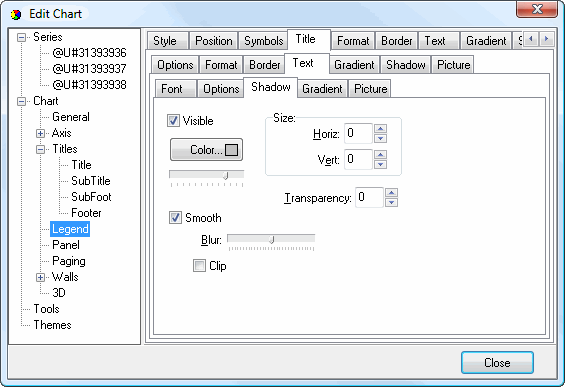Click the tab scroll right arrow
Screen dimensions: 565x387
(547, 39)
